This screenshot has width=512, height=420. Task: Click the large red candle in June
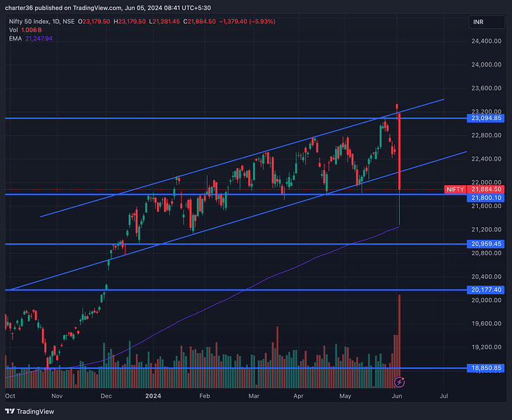click(400, 151)
